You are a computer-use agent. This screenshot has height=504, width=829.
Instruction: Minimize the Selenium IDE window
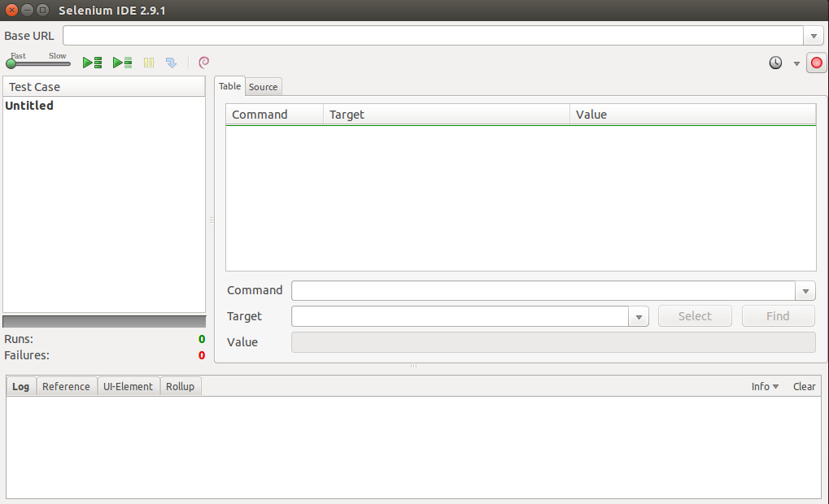coord(28,10)
